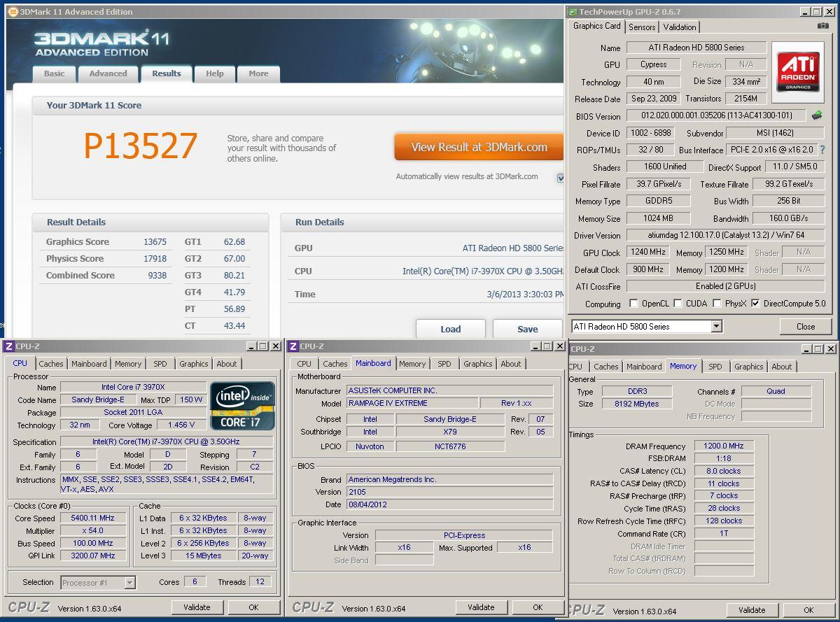This screenshot has height=622, width=840.
Task: Click the Mainboard Model field RAMPAGE IV EXTREME
Action: click(x=412, y=403)
